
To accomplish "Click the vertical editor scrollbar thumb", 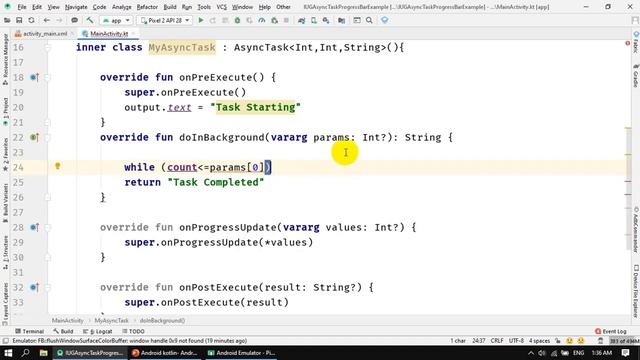I will [628, 189].
